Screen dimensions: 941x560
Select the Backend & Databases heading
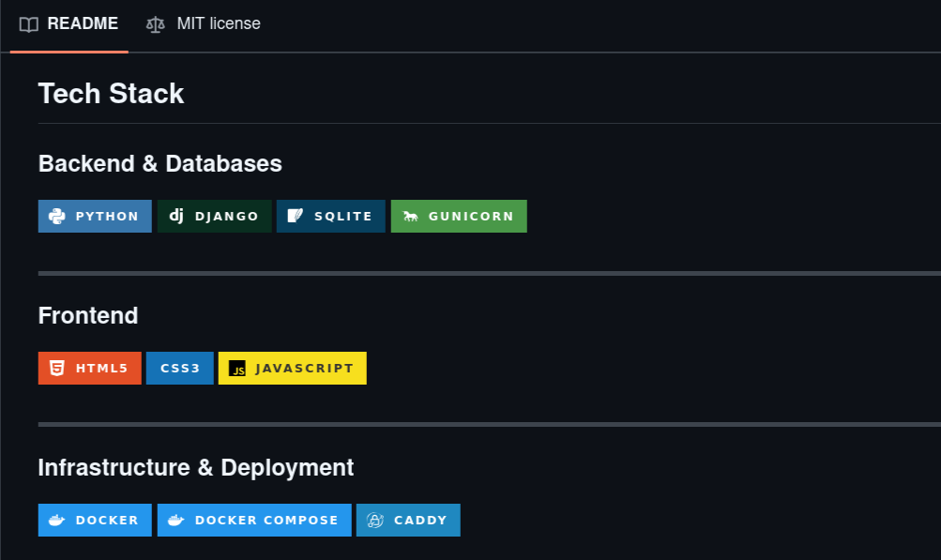[x=160, y=164]
